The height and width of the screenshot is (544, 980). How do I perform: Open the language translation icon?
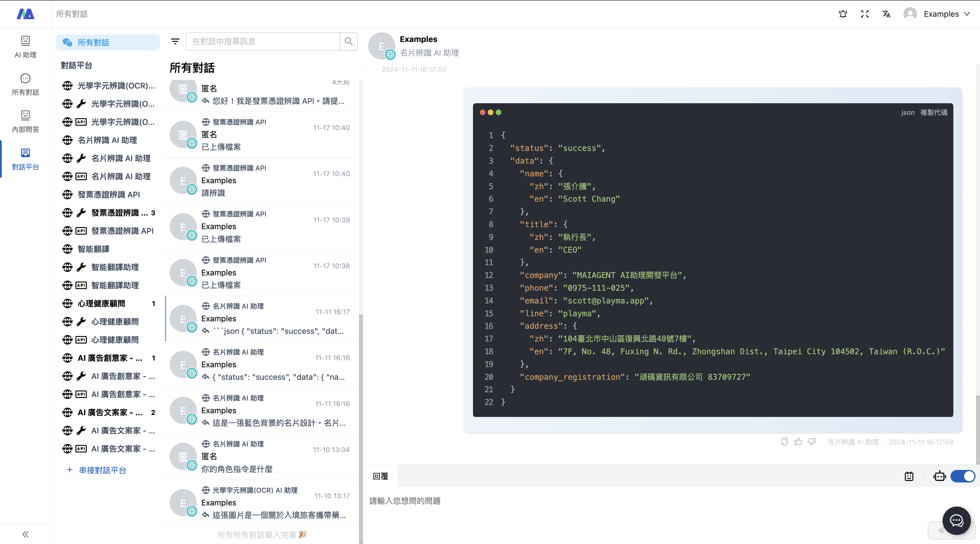coord(886,14)
